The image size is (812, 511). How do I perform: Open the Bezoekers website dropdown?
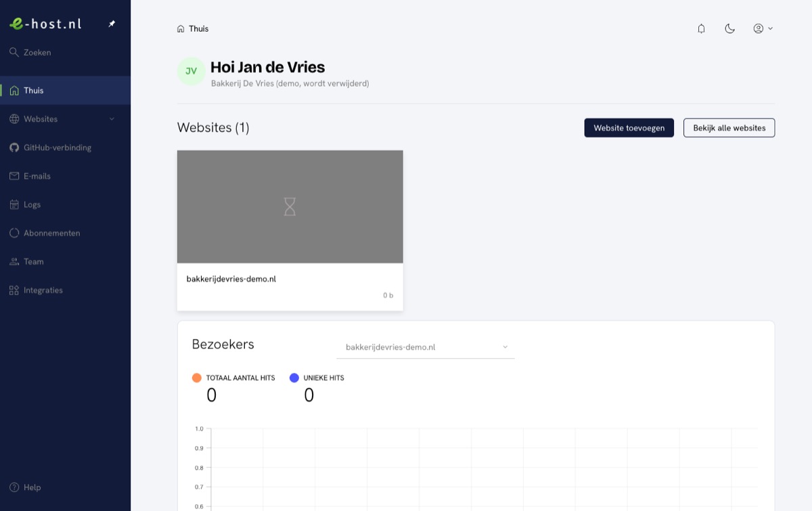pyautogui.click(x=425, y=347)
